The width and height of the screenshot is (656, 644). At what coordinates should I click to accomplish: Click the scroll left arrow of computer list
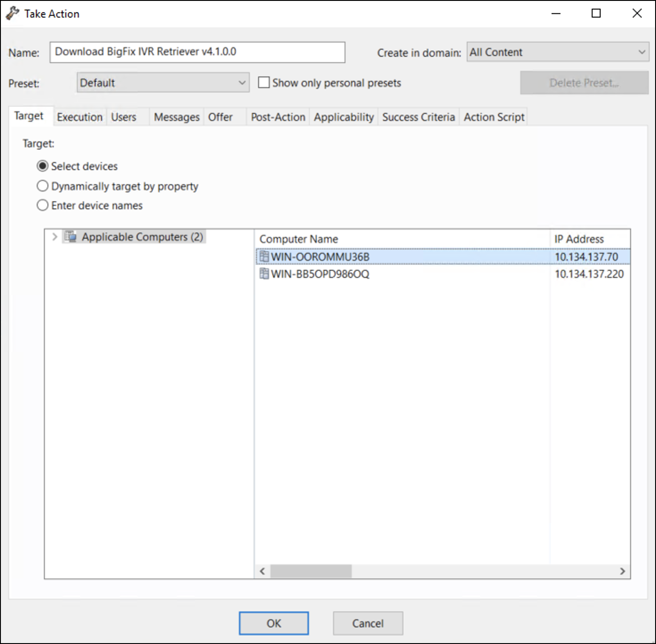(262, 571)
